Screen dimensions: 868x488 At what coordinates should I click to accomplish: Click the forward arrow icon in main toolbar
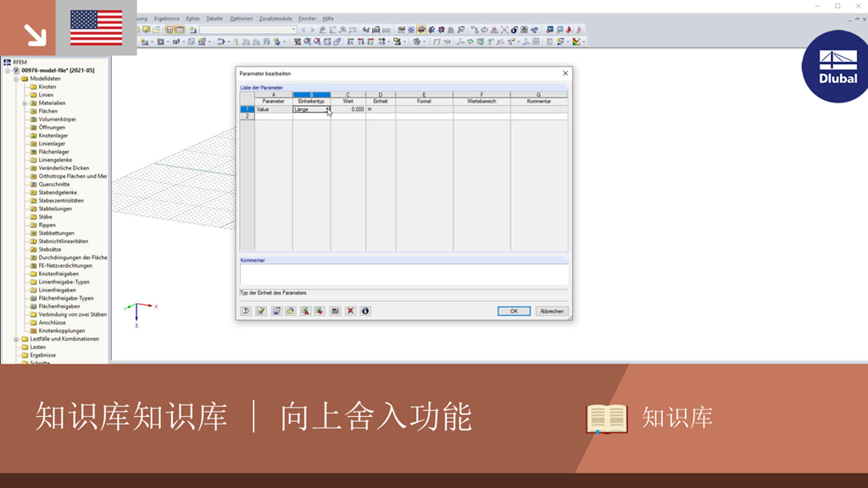312,30
